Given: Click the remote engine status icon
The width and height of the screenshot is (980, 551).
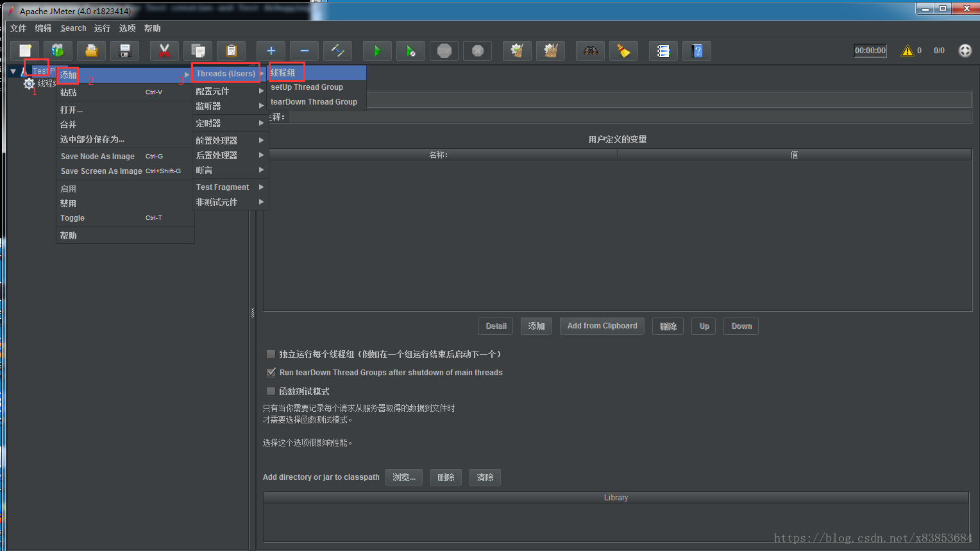Looking at the screenshot, I should (965, 51).
